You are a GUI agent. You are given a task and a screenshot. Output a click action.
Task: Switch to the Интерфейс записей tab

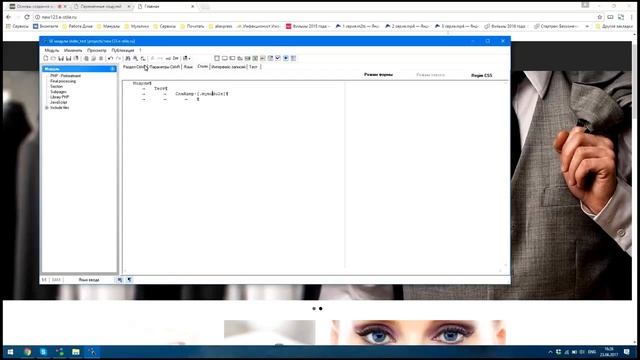229,67
